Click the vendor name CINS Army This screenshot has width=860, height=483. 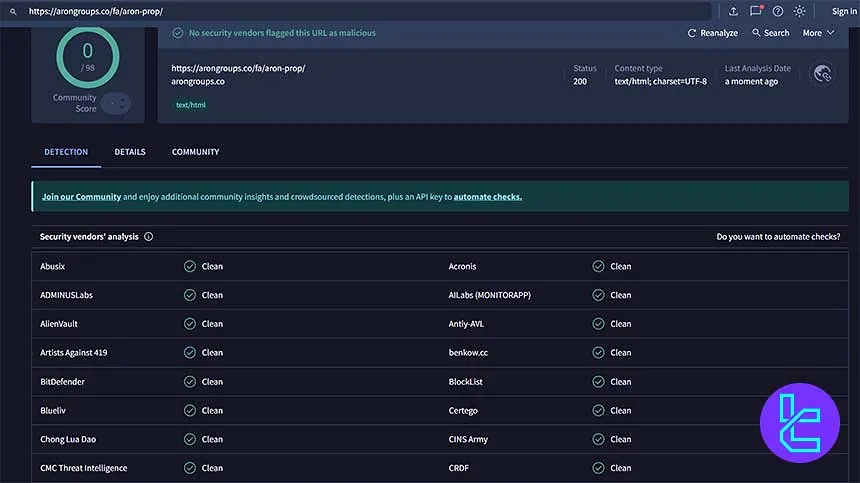(x=468, y=439)
